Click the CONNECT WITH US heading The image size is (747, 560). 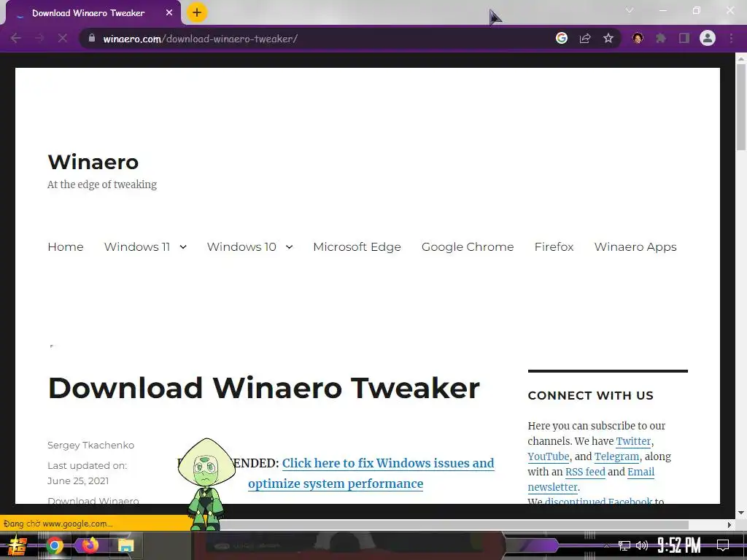tap(591, 396)
